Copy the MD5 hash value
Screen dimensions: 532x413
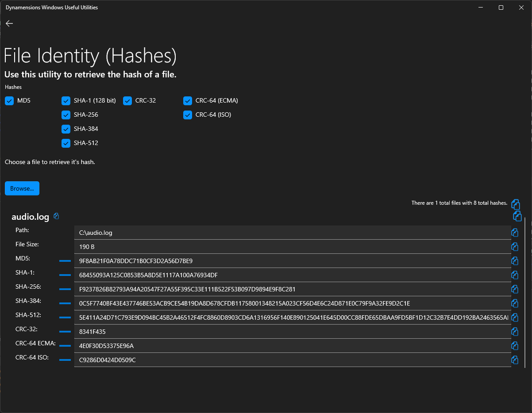pos(515,261)
